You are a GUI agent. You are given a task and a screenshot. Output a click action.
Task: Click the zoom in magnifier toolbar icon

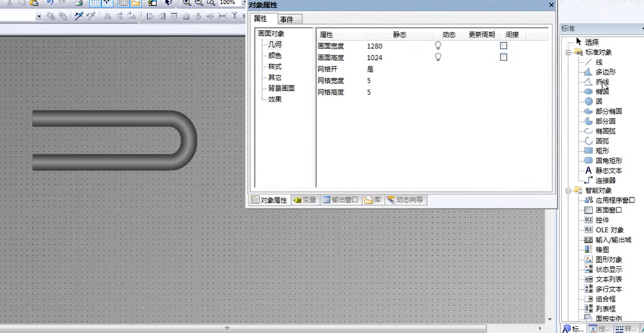click(x=186, y=3)
